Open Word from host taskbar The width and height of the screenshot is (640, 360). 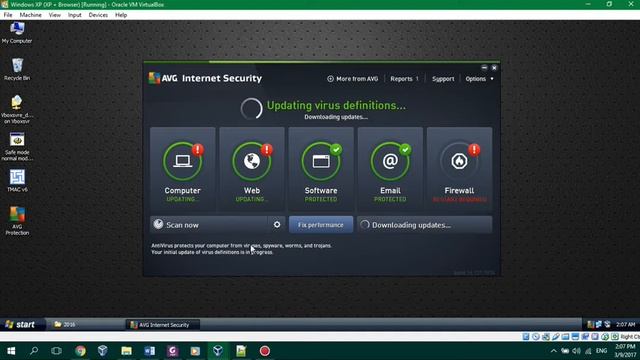(x=149, y=351)
